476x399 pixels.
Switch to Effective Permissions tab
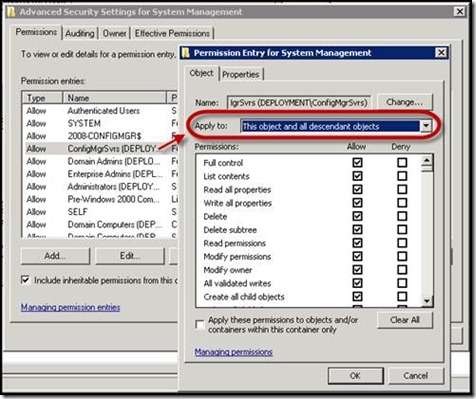point(172,33)
